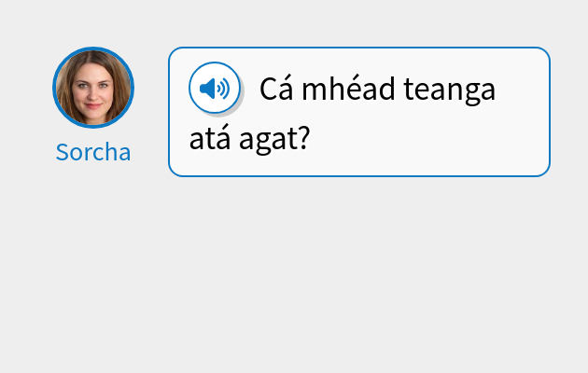Click the name label Sorcha

click(93, 152)
